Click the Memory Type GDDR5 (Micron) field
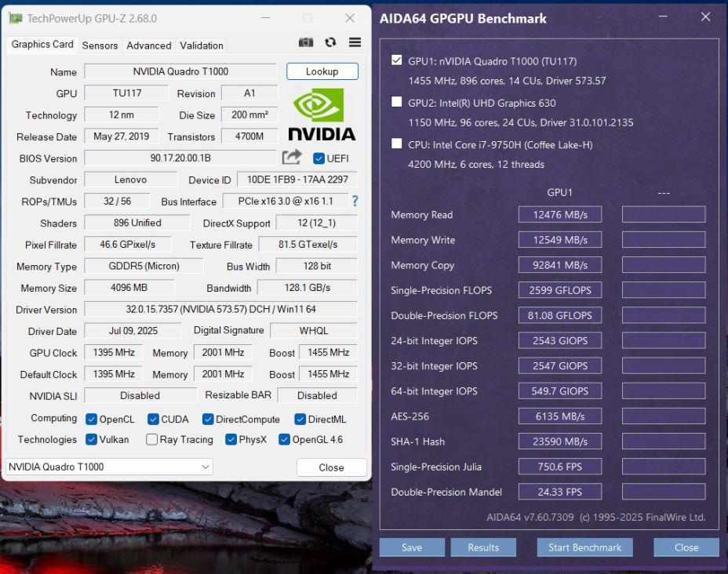This screenshot has width=728, height=574. pos(144,266)
